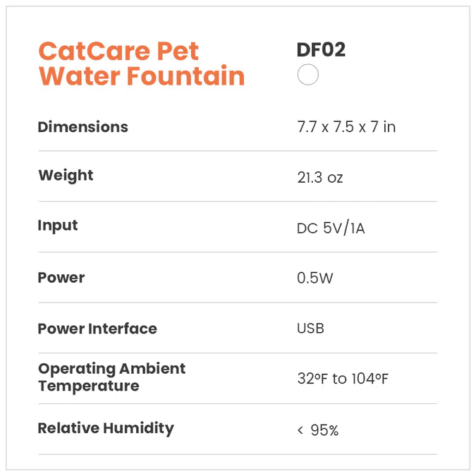This screenshot has height=476, width=476.
Task: Click the 0.5W power value
Action: pyautogui.click(x=315, y=279)
